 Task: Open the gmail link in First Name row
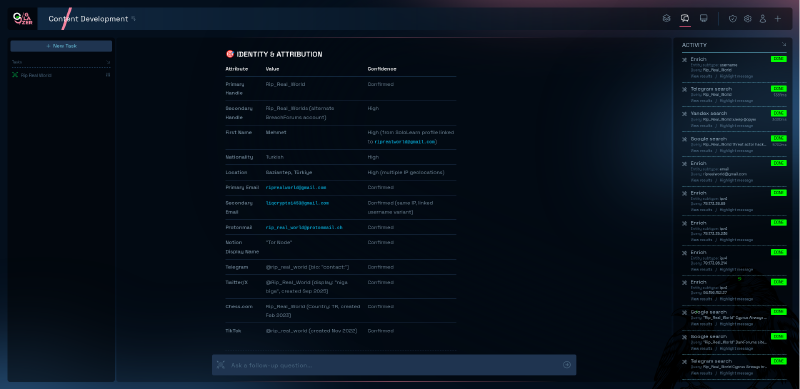pyautogui.click(x=406, y=142)
